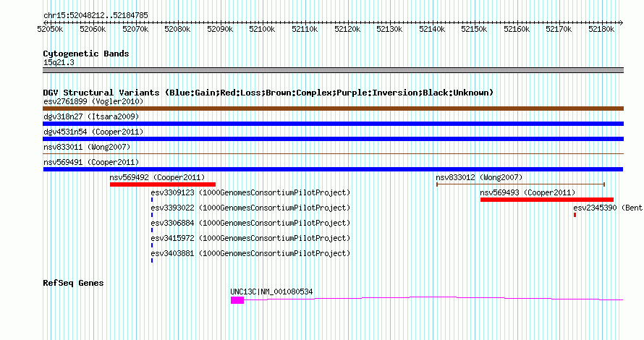This screenshot has height=340, width=644.
Task: Click the 52130k ruler tick label
Action: coord(389,29)
